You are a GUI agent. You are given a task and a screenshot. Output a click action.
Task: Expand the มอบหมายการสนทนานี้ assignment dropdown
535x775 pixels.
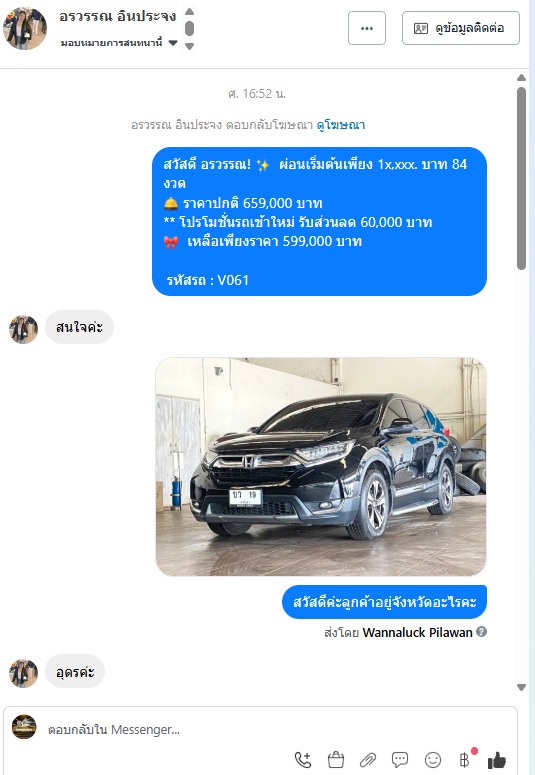(173, 43)
